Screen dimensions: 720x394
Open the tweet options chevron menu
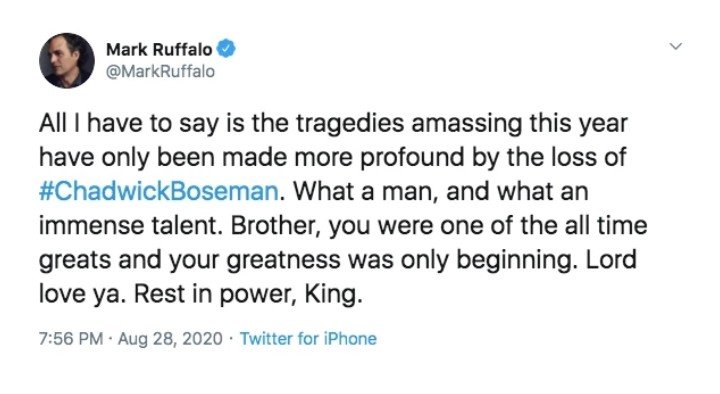[675, 46]
